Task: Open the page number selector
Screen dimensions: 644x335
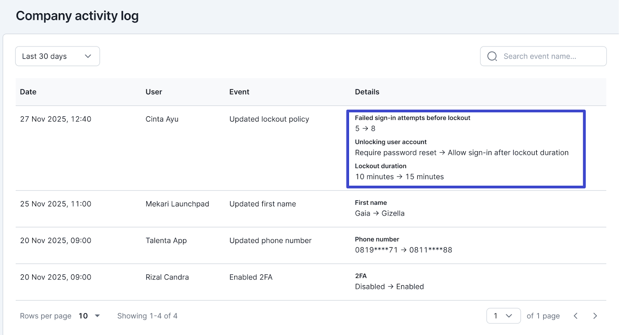Action: pos(503,316)
